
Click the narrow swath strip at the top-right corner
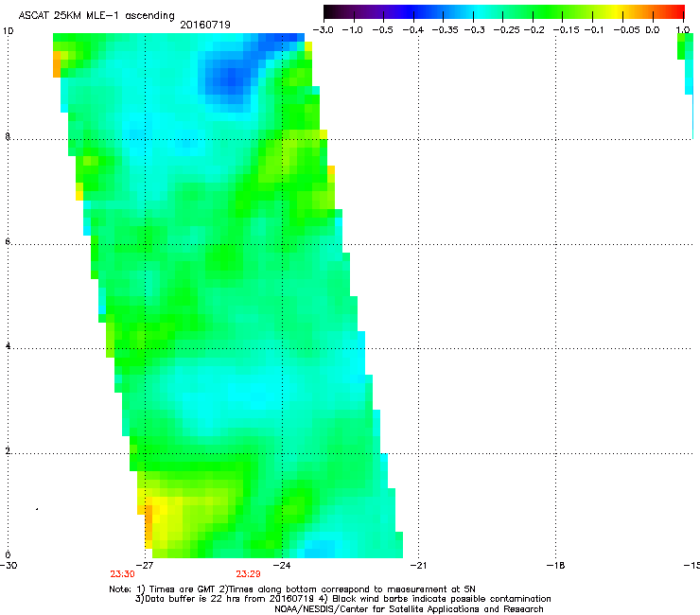[687, 67]
